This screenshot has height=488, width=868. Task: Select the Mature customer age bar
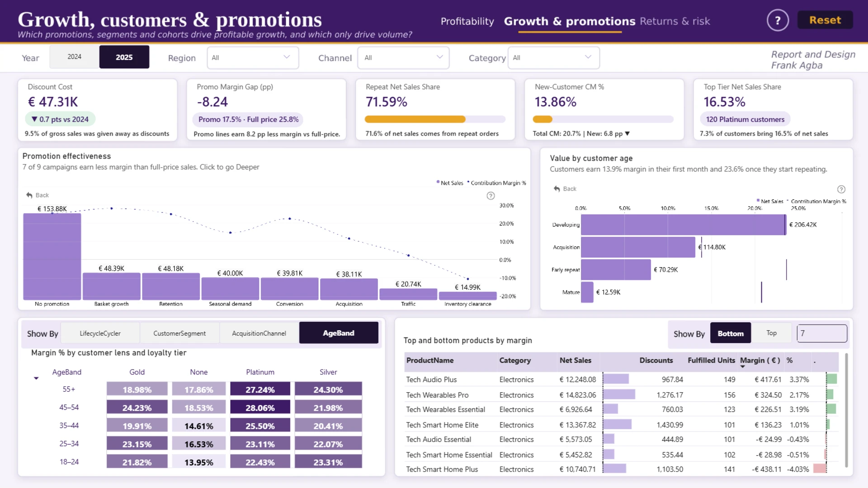click(587, 292)
